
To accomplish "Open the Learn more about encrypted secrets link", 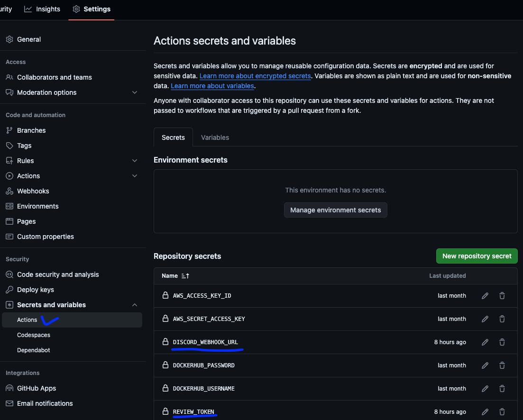I will 255,76.
